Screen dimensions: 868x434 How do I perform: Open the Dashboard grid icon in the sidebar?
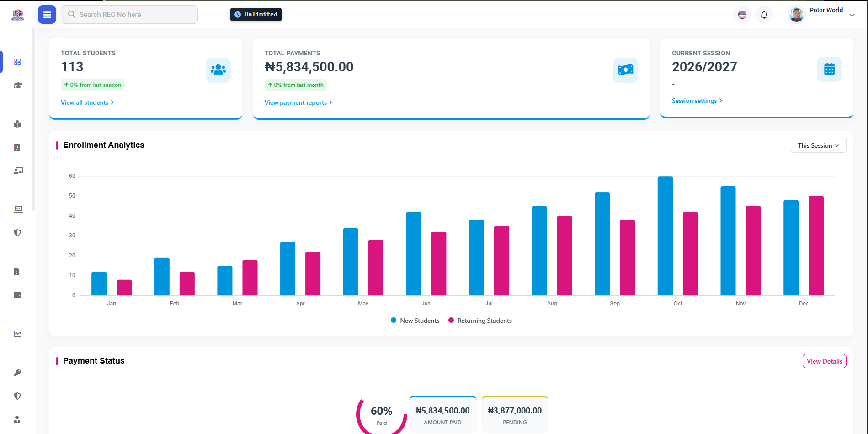[17, 62]
